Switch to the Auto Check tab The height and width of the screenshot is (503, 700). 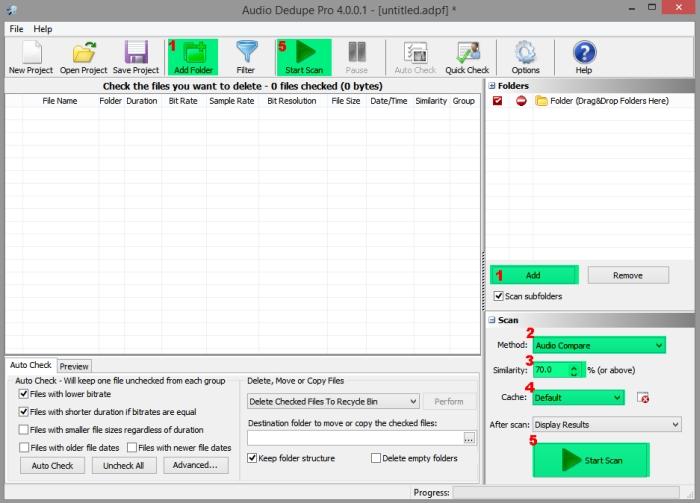pos(31,365)
